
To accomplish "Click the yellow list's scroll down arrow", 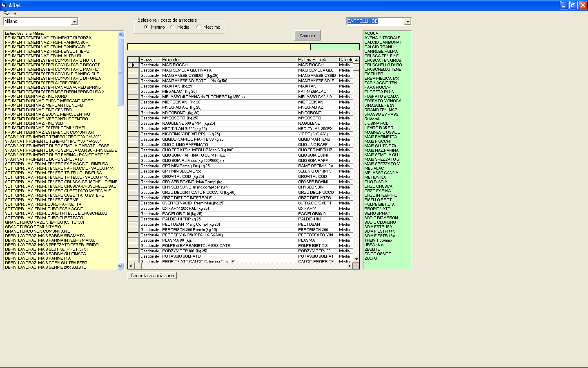I will [x=120, y=266].
